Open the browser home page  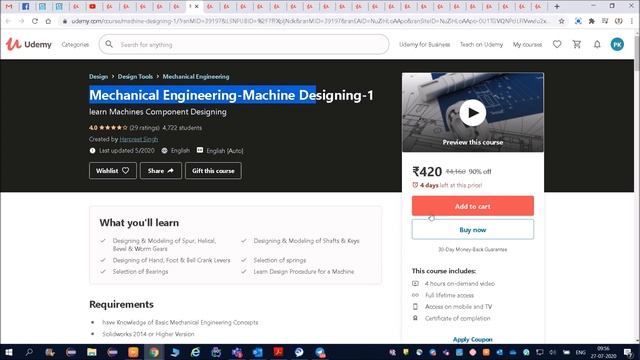tap(48, 21)
